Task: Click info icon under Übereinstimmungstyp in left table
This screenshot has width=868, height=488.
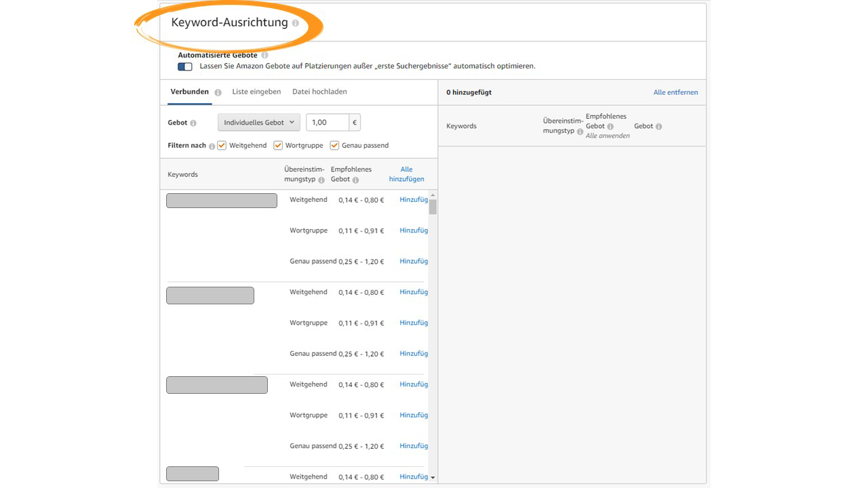Action: point(321,180)
